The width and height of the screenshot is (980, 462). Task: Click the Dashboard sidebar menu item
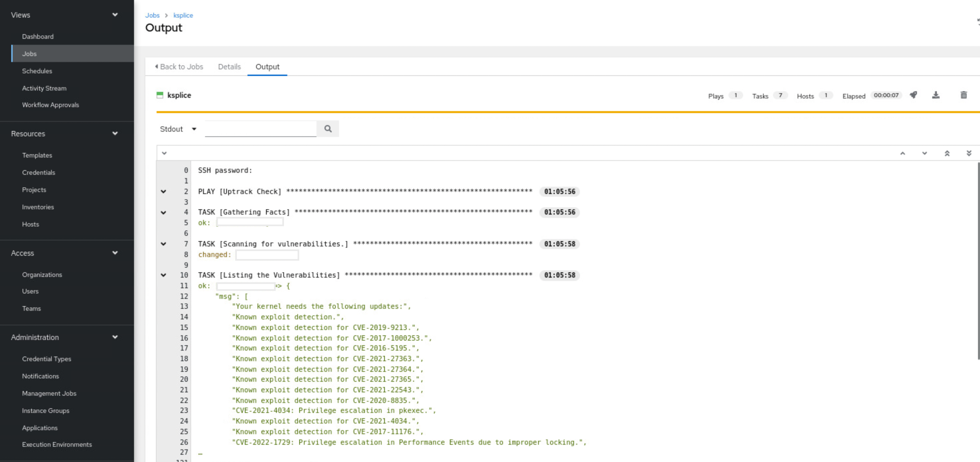tap(37, 35)
